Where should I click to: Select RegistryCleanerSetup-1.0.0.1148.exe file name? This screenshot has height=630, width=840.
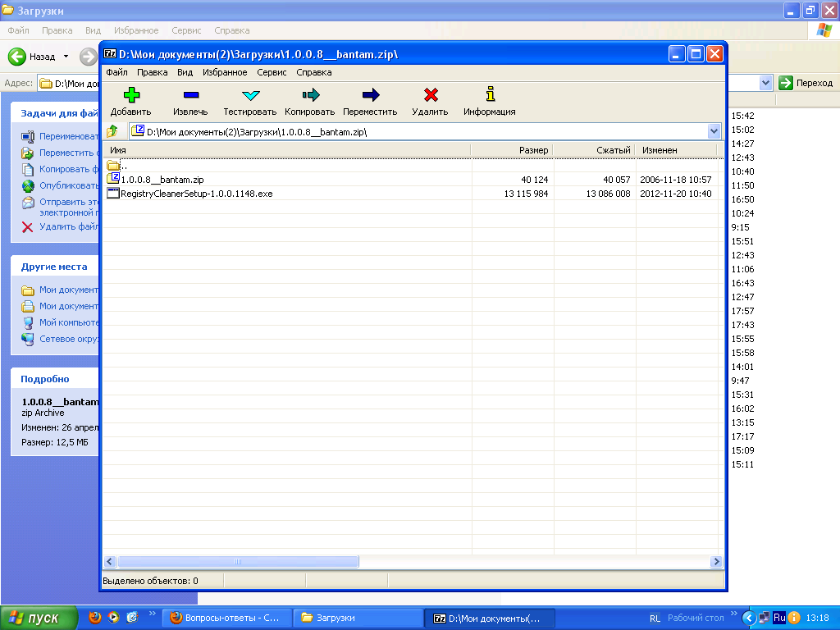[x=197, y=194]
